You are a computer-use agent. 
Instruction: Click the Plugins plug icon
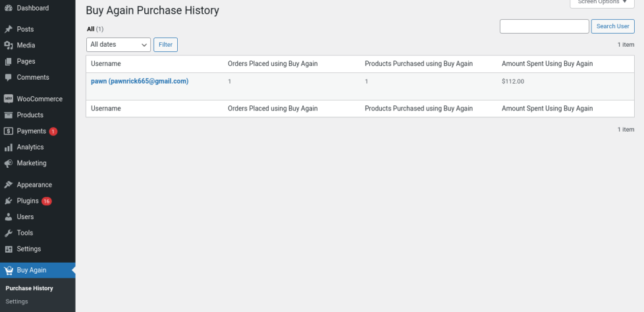[9, 201]
